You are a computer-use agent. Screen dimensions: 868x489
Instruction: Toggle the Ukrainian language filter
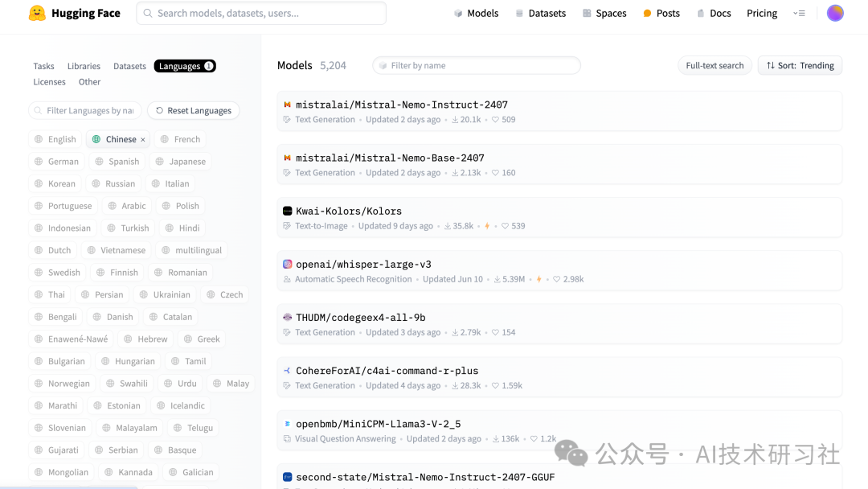pyautogui.click(x=165, y=294)
